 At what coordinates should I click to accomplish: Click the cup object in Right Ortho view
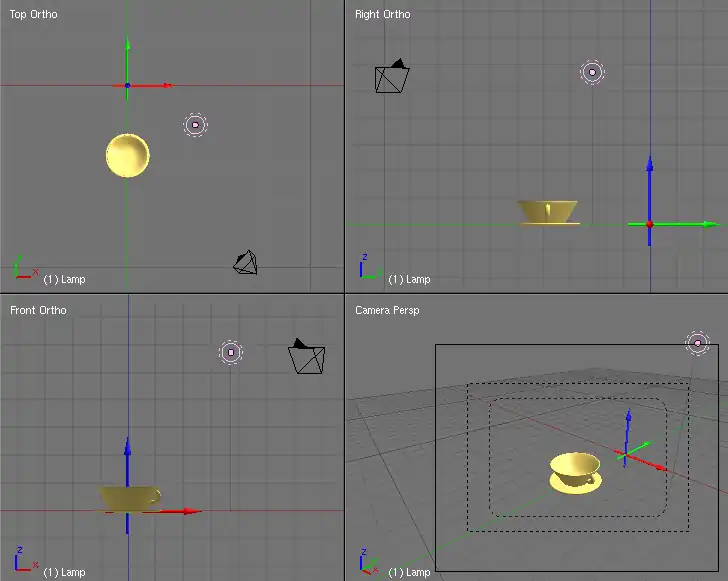548,212
